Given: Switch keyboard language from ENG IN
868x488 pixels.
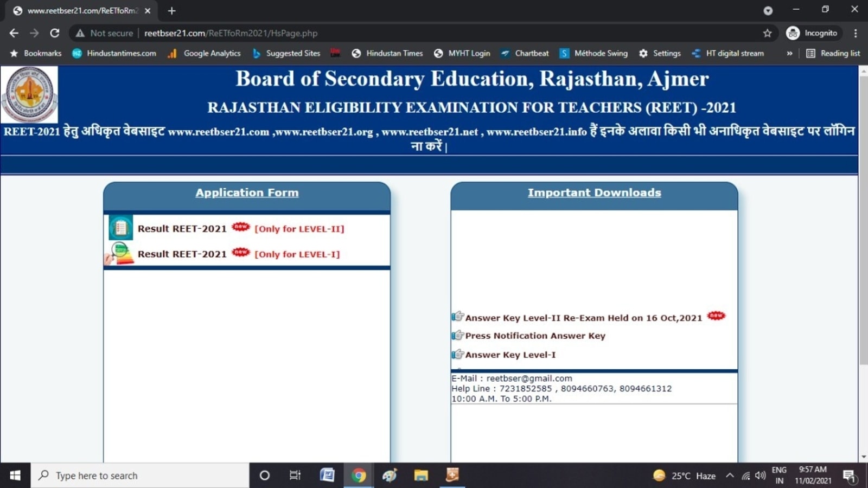Looking at the screenshot, I should click(779, 475).
